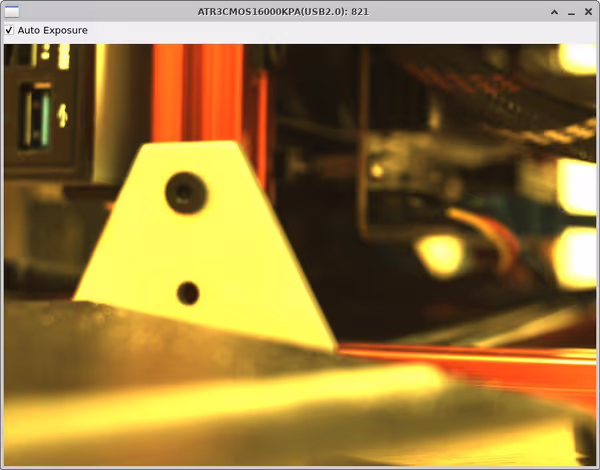The width and height of the screenshot is (600, 470).
Task: Shade the window with the up-arrow button
Action: click(554, 12)
